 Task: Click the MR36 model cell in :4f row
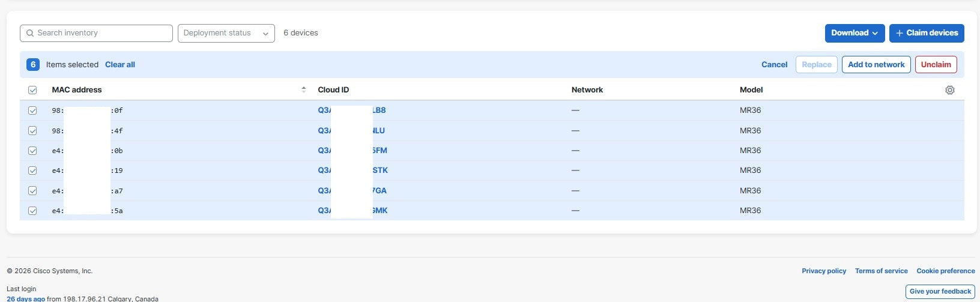tap(751, 130)
